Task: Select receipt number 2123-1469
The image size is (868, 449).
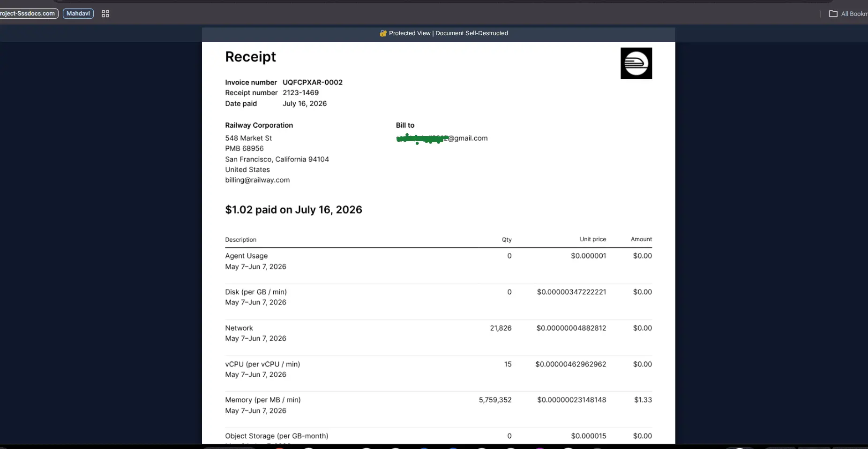Action: pyautogui.click(x=300, y=93)
